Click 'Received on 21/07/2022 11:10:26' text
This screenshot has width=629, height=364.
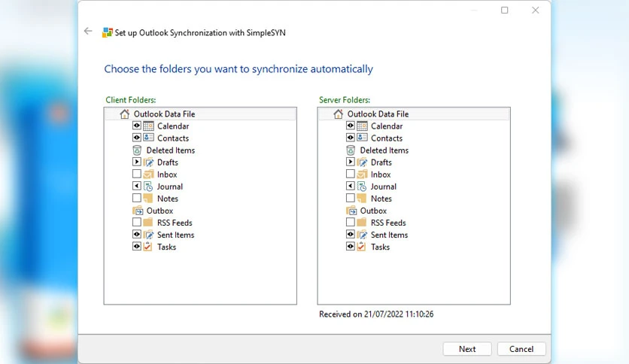pyautogui.click(x=376, y=314)
